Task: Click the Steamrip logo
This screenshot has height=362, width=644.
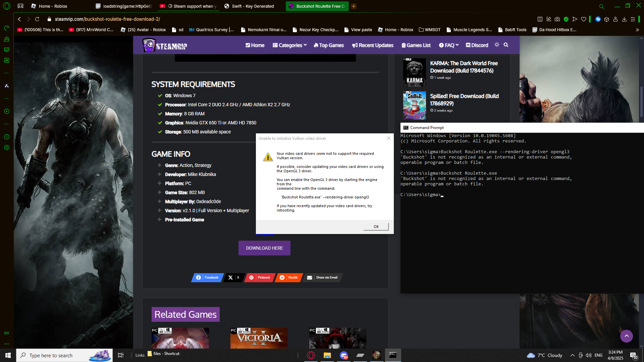Action: (165, 45)
